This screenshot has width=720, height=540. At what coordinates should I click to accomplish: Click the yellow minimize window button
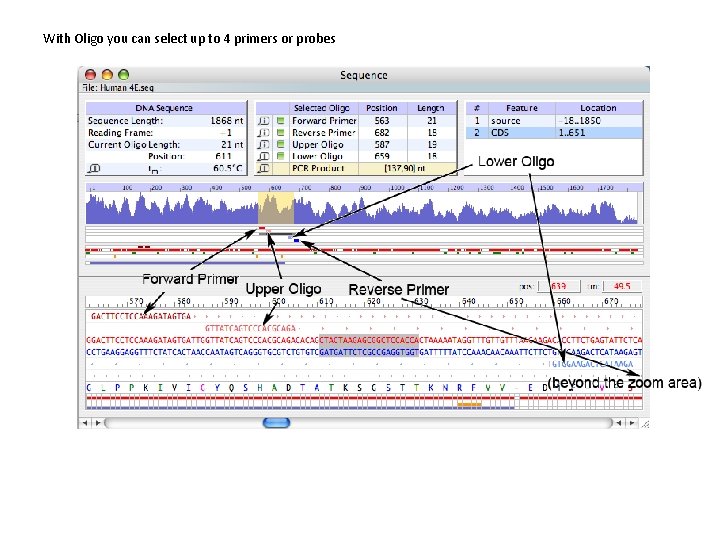click(x=107, y=74)
